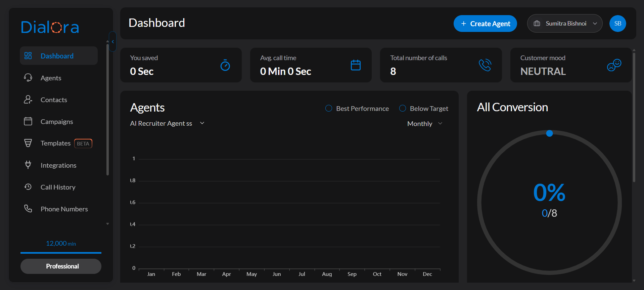
Task: Click the Dialora logo
Action: coord(50,27)
